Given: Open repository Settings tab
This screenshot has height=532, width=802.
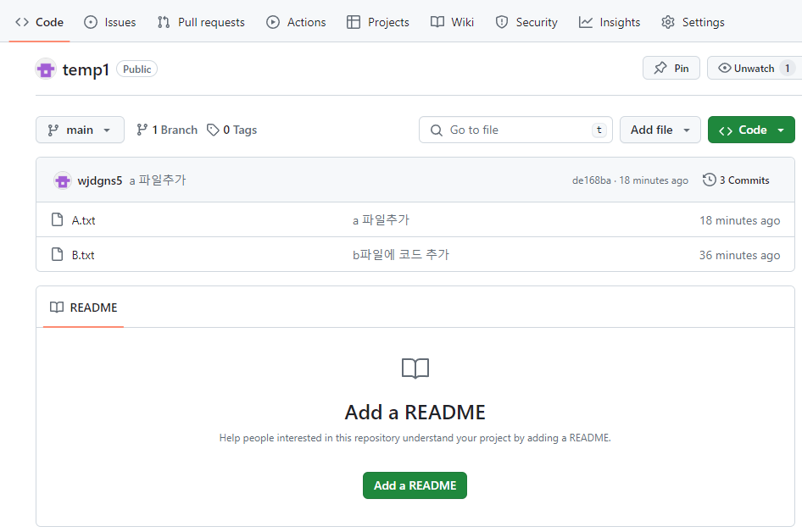Looking at the screenshot, I should point(693,23).
